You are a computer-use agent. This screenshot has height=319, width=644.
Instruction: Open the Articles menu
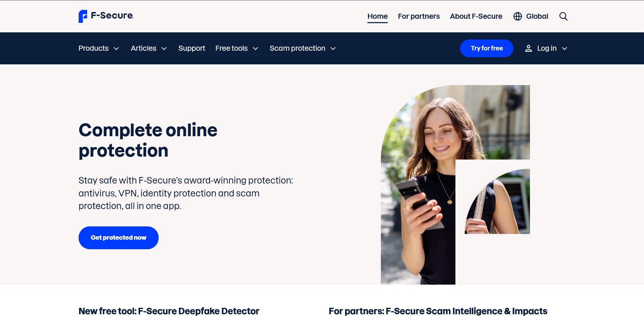pos(144,48)
